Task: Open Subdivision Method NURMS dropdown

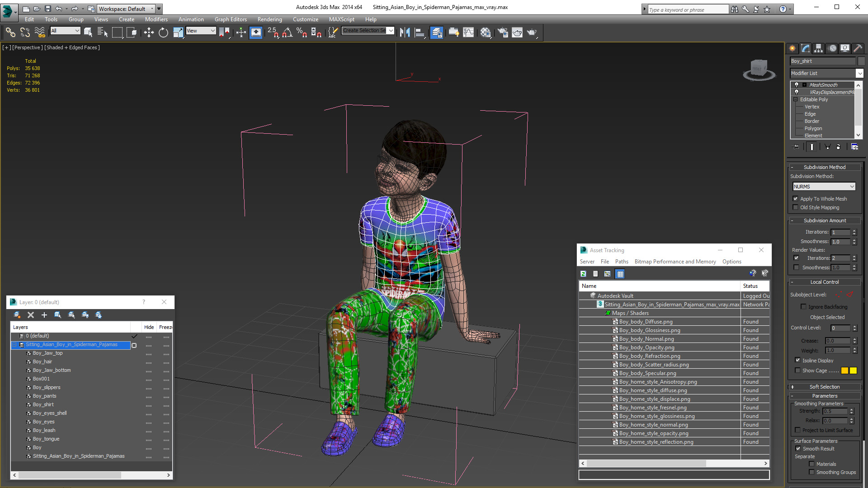Action: coord(824,187)
